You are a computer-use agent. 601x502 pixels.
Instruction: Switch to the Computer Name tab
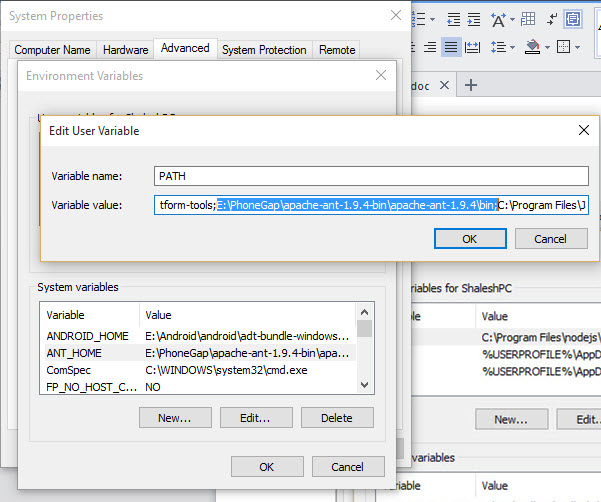(53, 50)
